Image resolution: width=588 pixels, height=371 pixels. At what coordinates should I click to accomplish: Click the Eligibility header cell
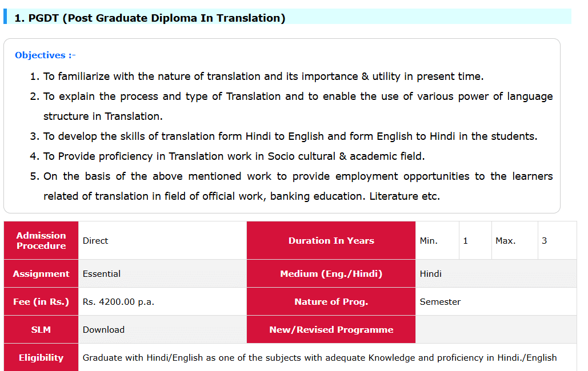coord(41,358)
